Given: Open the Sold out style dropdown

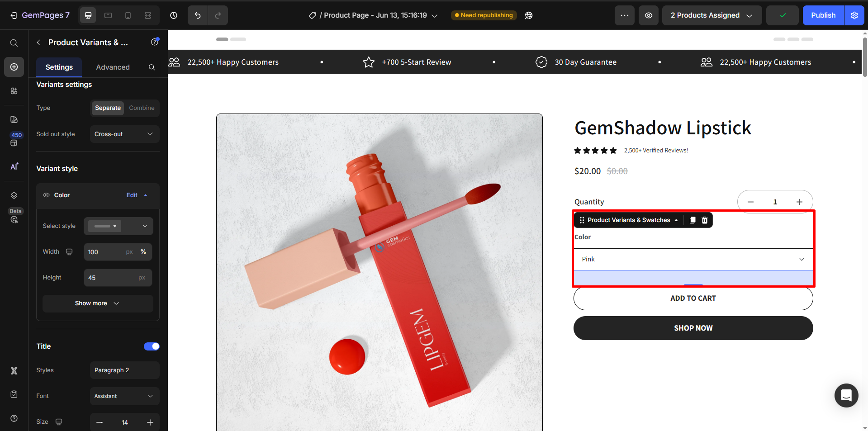Looking at the screenshot, I should coord(124,134).
